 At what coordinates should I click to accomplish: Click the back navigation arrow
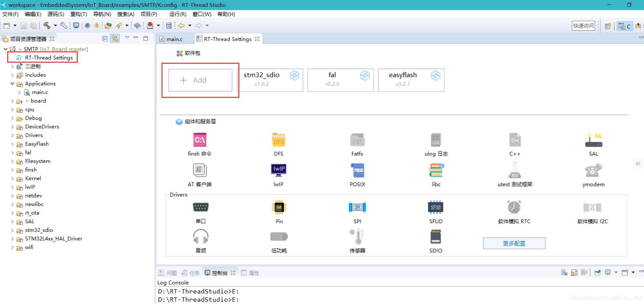(181, 26)
